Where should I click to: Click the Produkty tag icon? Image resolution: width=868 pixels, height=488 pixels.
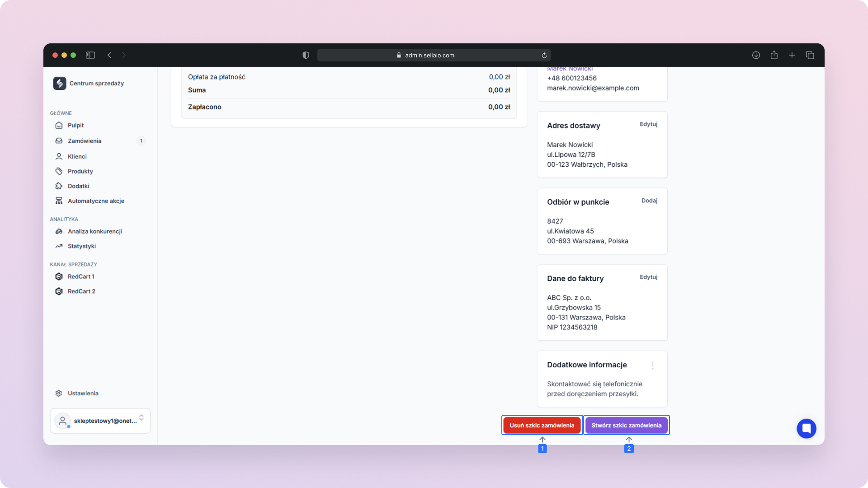[x=59, y=171]
